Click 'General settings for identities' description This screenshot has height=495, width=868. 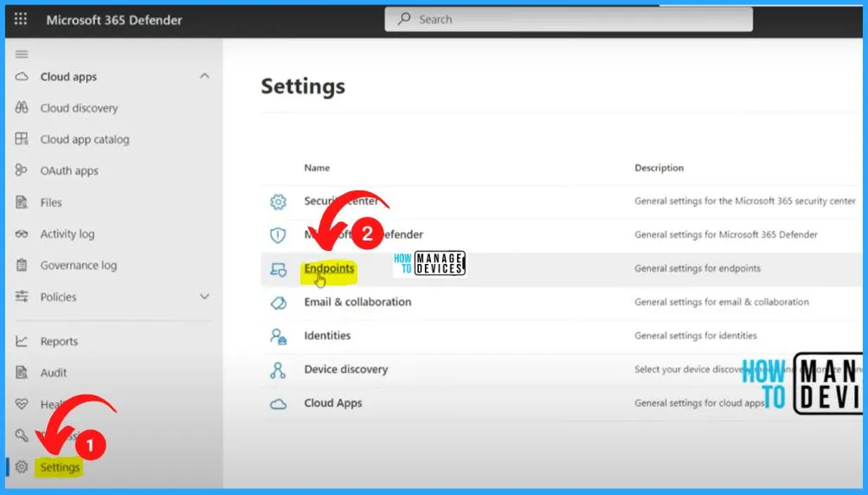coord(695,336)
